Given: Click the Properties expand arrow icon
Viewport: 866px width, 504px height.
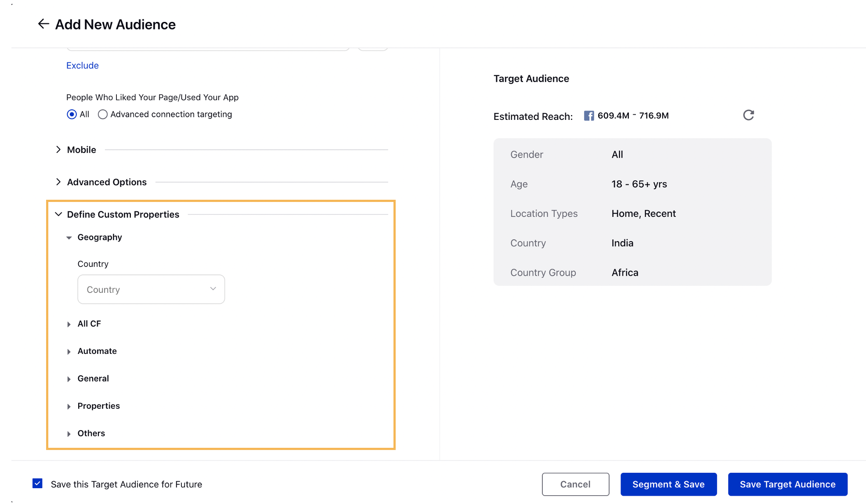Looking at the screenshot, I should pyautogui.click(x=69, y=406).
